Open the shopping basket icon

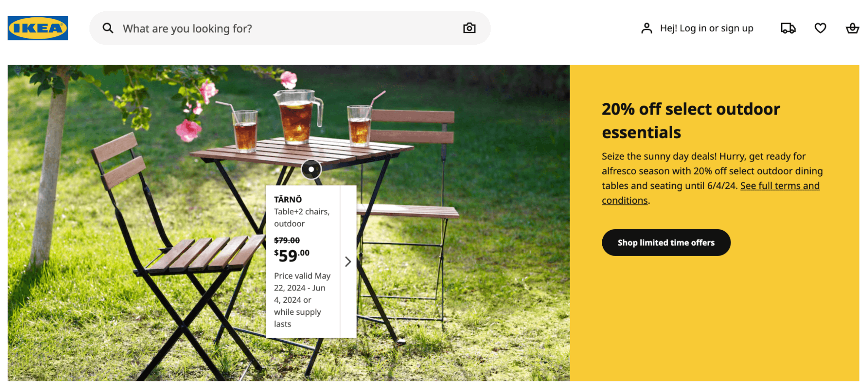pos(852,28)
